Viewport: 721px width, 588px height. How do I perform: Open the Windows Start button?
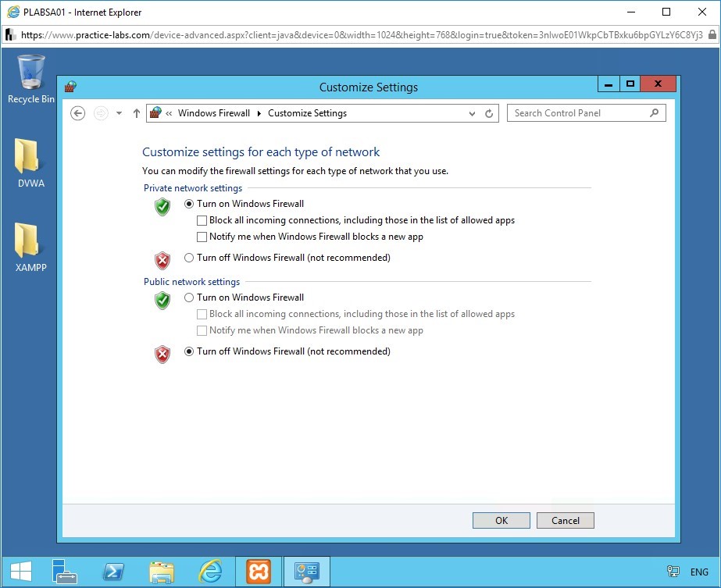[x=20, y=572]
